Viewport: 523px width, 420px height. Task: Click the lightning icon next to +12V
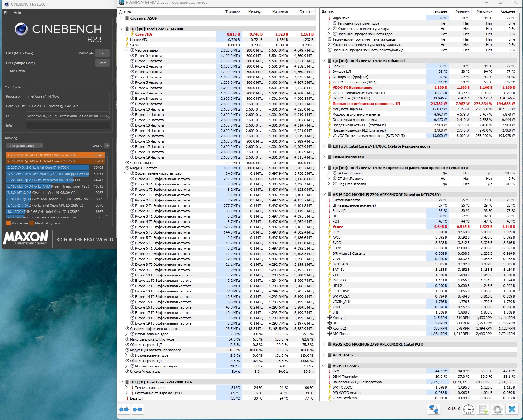point(330,248)
